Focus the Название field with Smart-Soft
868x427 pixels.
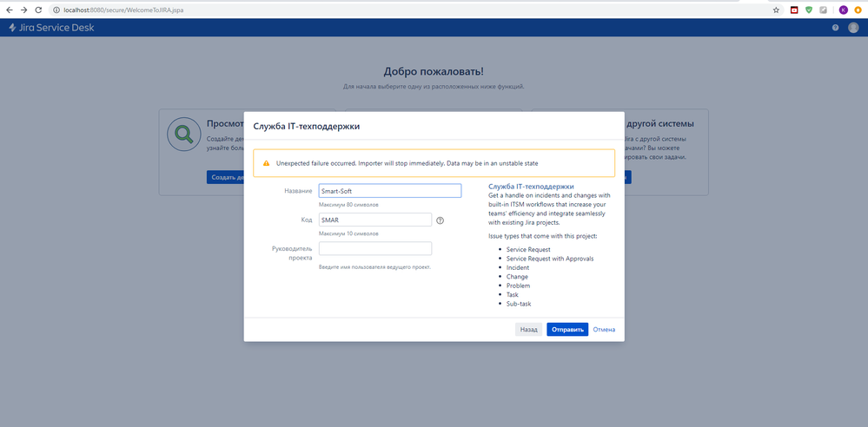pyautogui.click(x=390, y=191)
